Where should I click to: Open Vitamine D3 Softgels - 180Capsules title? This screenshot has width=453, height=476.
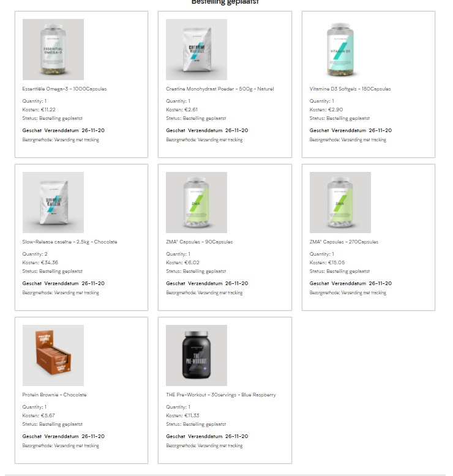350,89
